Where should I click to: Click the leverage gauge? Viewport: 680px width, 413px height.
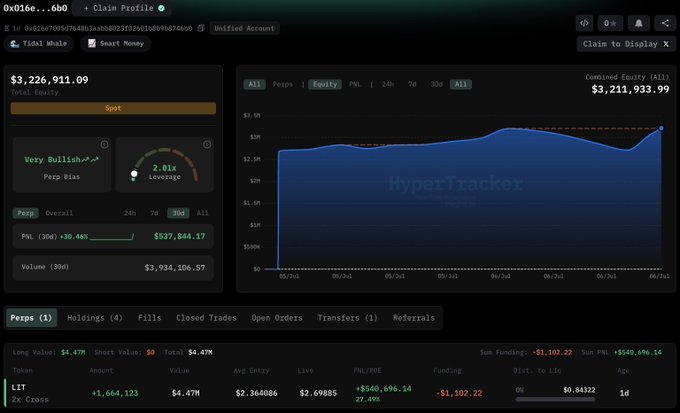(164, 165)
